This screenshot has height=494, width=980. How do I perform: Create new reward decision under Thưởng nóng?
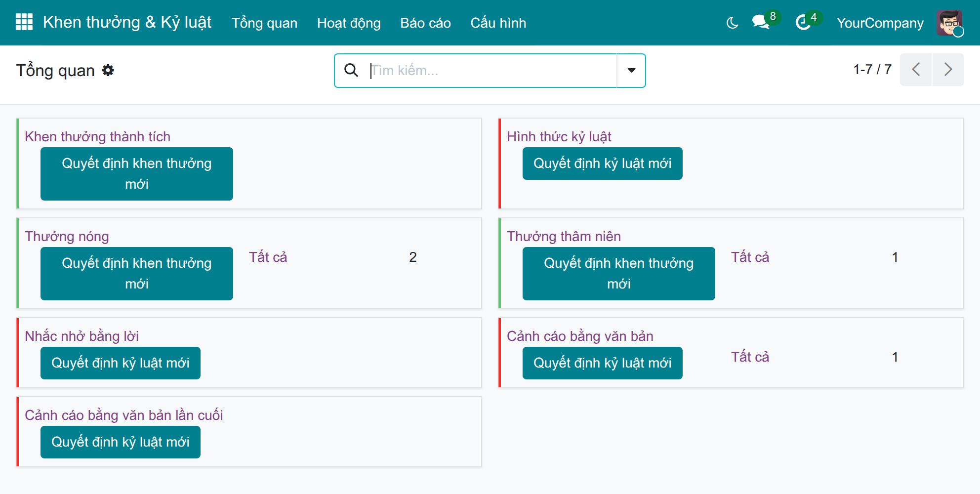tap(137, 273)
